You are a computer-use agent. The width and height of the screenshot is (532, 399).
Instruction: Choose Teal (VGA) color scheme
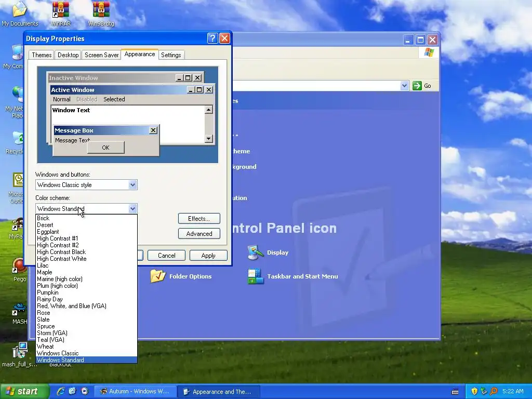[87, 340]
